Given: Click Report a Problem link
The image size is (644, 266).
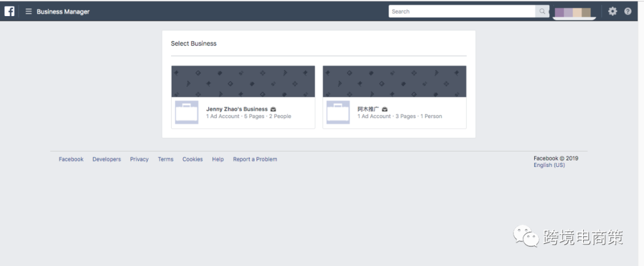Looking at the screenshot, I should tap(255, 159).
